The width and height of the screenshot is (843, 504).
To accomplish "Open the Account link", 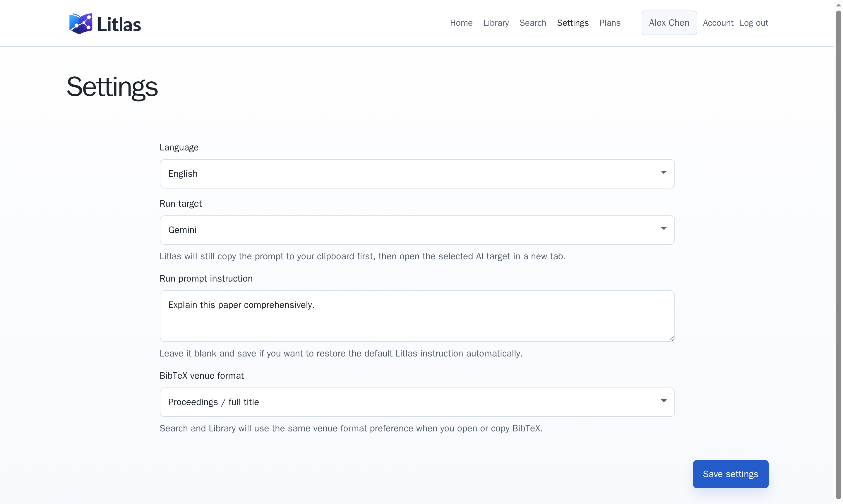I will [718, 23].
